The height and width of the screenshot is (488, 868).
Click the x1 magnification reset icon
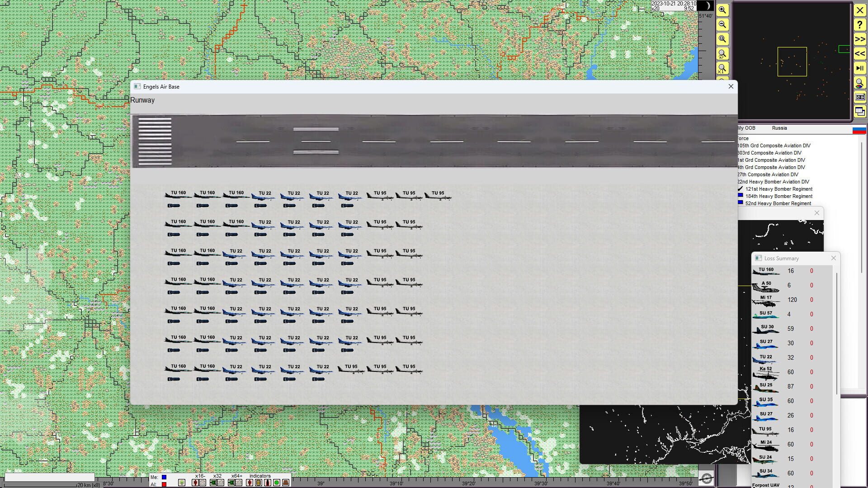pos(722,68)
